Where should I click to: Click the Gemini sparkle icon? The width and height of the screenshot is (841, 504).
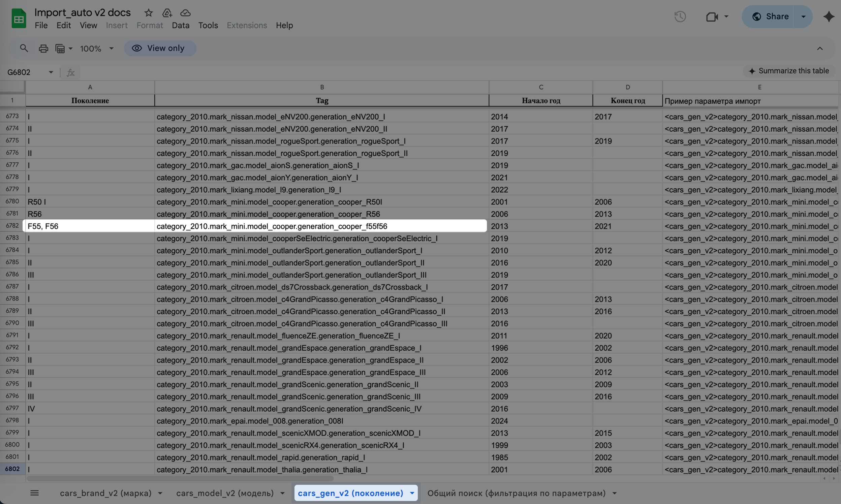[829, 16]
